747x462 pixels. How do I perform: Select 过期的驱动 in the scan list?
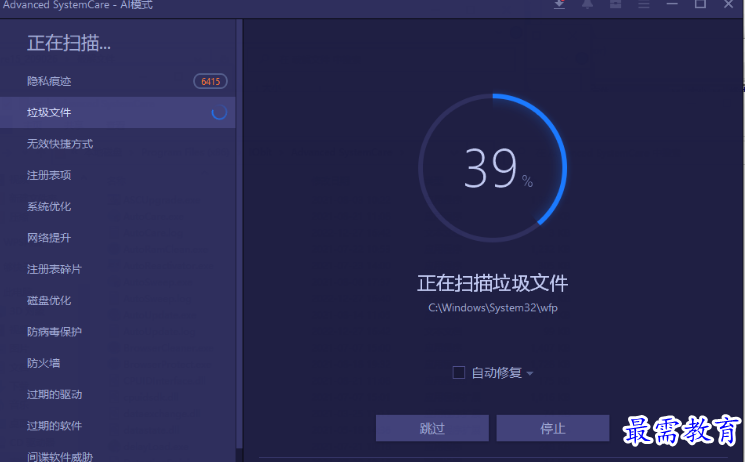pos(118,394)
